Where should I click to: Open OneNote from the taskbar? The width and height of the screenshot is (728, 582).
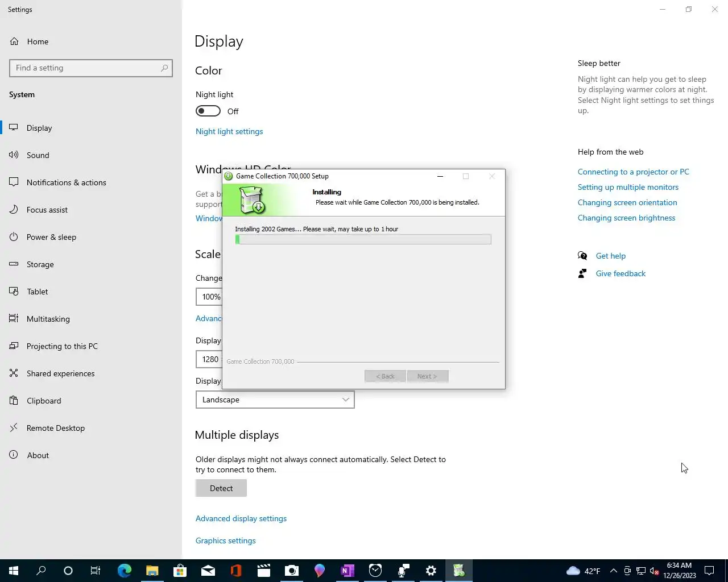click(347, 571)
